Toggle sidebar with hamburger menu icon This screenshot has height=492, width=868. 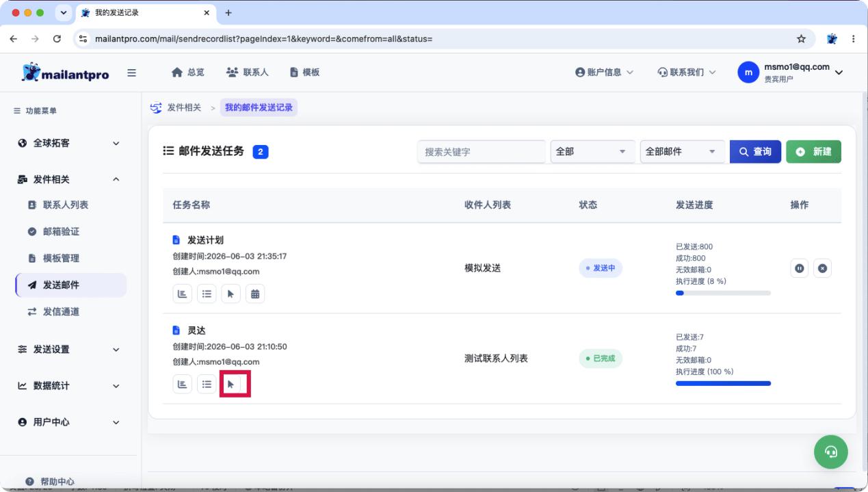(132, 73)
